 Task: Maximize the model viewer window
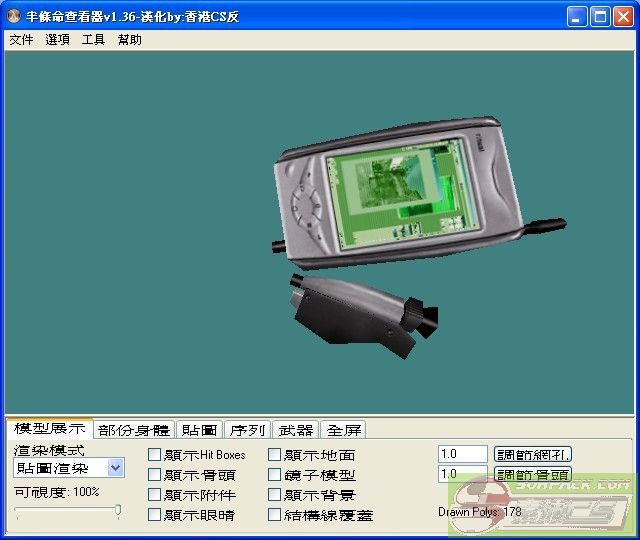tap(600, 17)
